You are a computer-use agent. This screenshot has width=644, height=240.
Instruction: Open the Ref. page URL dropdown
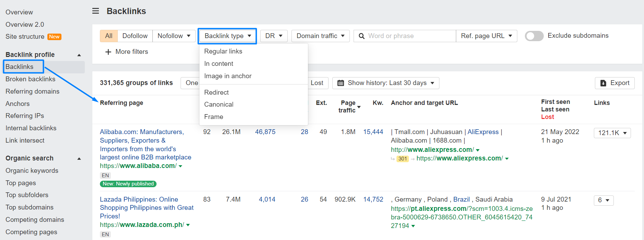click(486, 36)
